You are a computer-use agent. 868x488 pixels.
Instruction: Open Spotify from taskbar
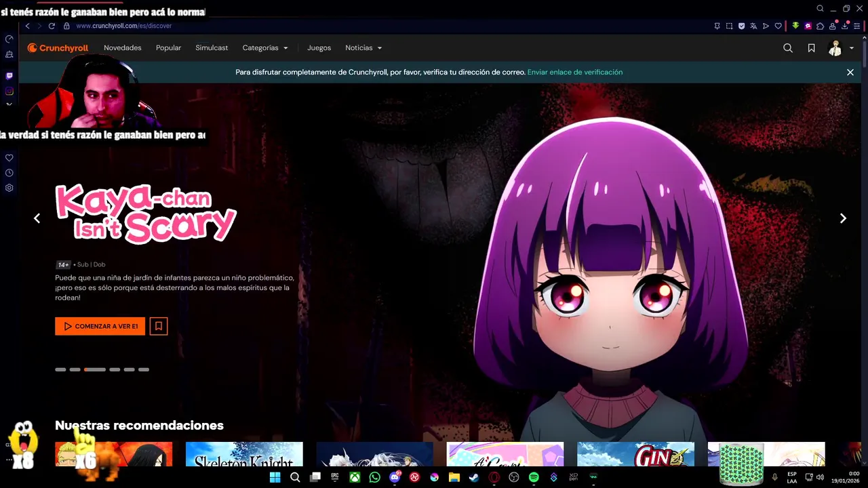coord(534,477)
